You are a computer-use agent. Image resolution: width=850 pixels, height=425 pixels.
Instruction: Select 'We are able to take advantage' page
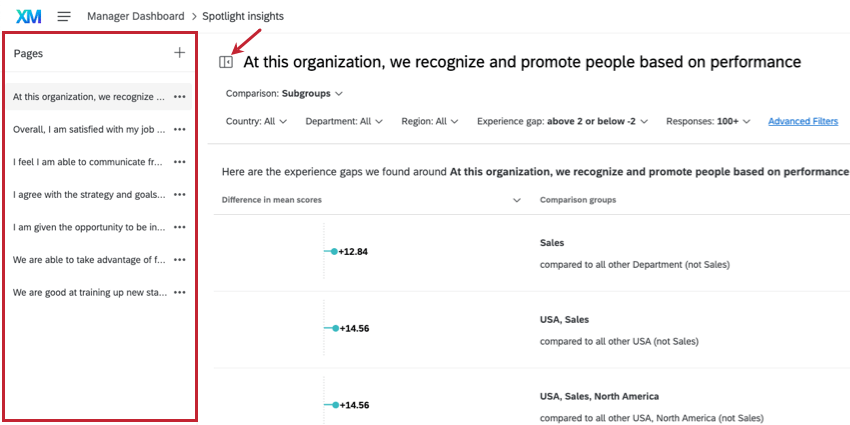89,260
